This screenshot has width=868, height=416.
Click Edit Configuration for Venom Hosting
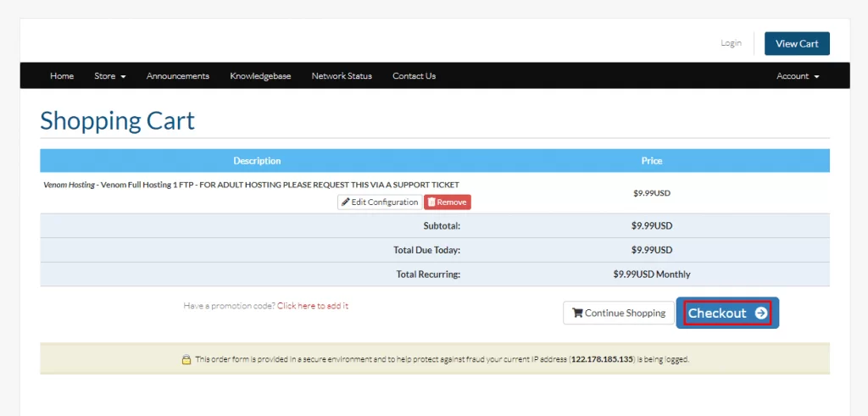pyautogui.click(x=380, y=202)
